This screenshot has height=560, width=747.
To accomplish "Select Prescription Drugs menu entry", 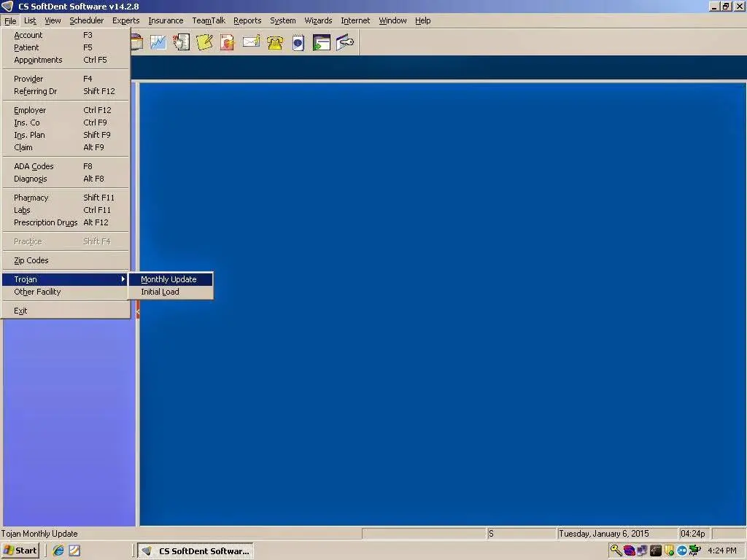I will [x=66, y=222].
